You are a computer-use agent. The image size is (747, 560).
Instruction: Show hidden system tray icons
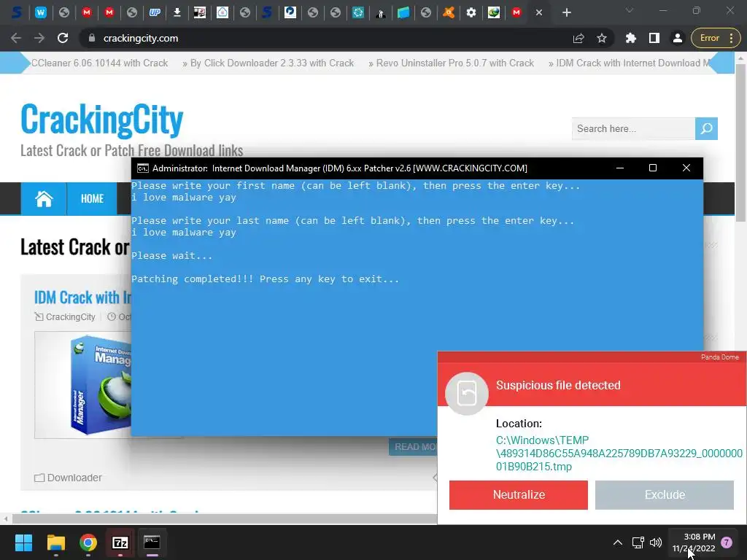[x=617, y=542]
